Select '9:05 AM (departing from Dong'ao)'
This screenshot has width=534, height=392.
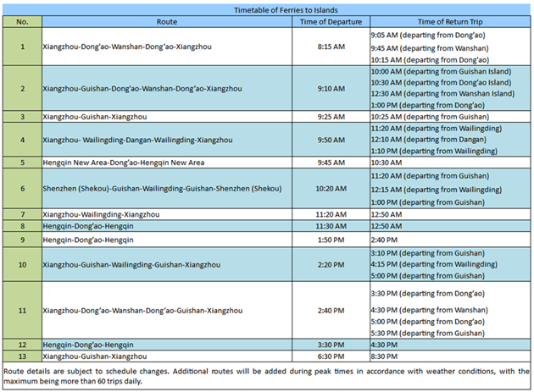tap(428, 35)
